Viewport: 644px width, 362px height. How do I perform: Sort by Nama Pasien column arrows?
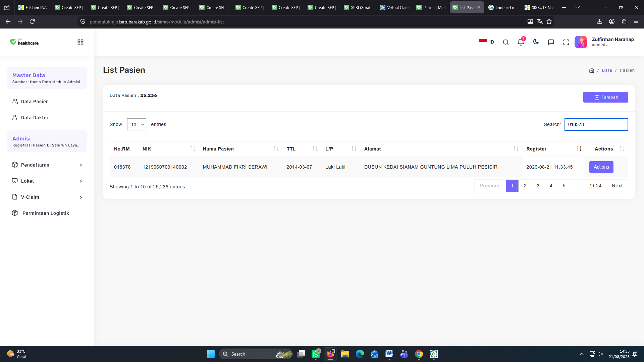tap(276, 149)
